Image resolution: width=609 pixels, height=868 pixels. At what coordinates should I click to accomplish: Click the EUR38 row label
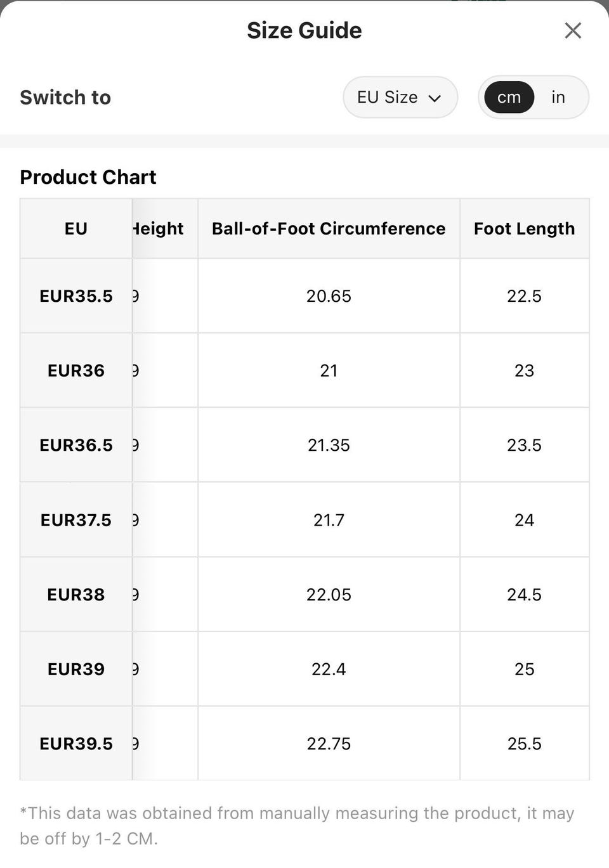coord(76,595)
